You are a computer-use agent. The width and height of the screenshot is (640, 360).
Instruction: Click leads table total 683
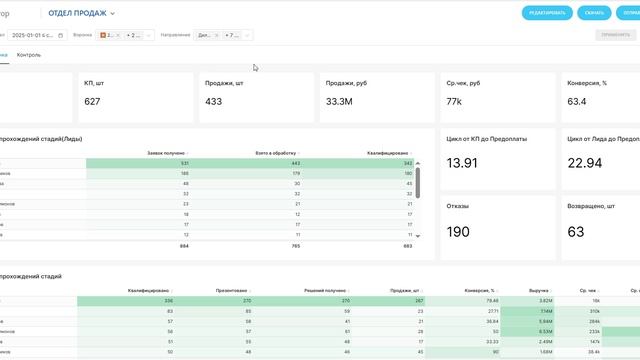(407, 246)
